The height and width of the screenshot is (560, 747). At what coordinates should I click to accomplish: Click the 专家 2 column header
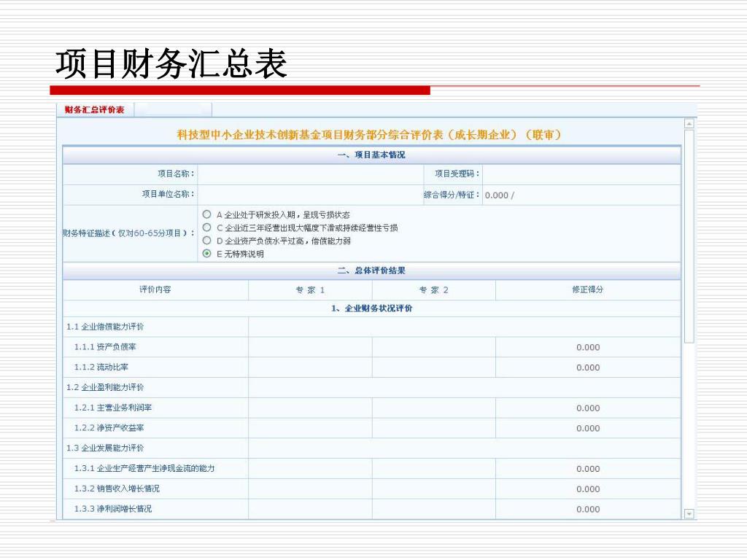433,290
